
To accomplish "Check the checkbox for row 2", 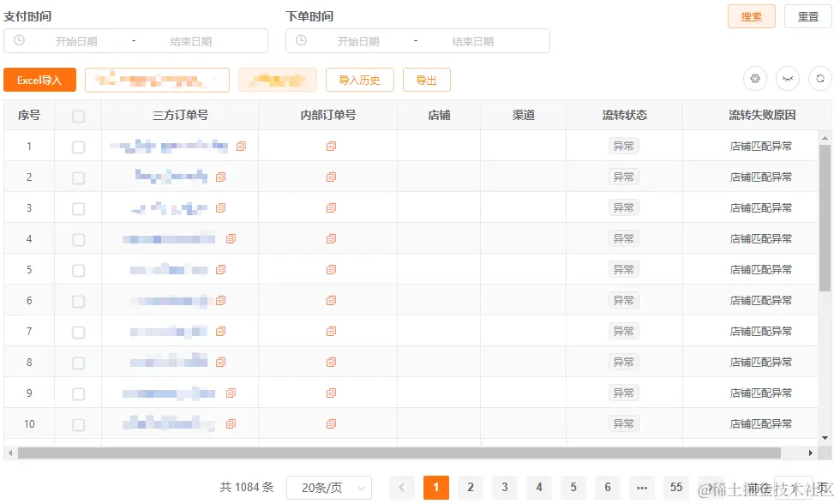I will tap(78, 177).
